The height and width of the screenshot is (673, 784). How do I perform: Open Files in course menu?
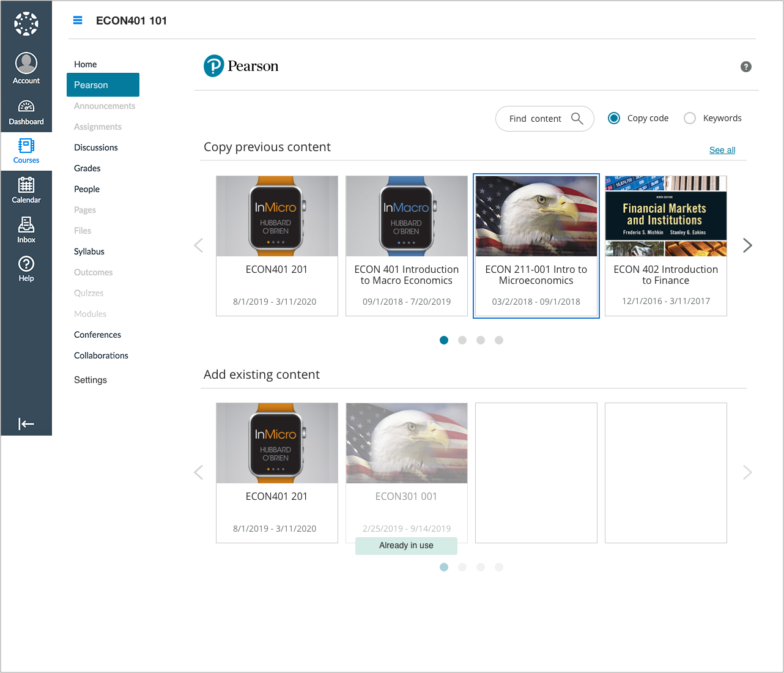pyautogui.click(x=83, y=231)
